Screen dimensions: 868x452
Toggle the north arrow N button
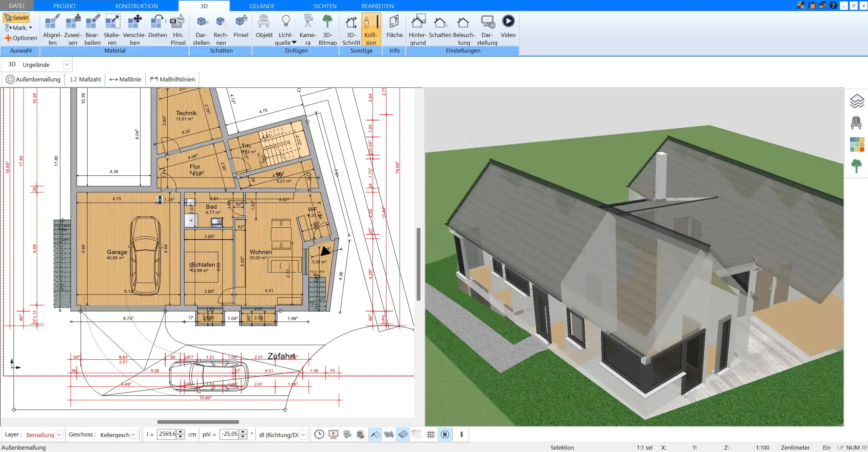click(x=445, y=434)
